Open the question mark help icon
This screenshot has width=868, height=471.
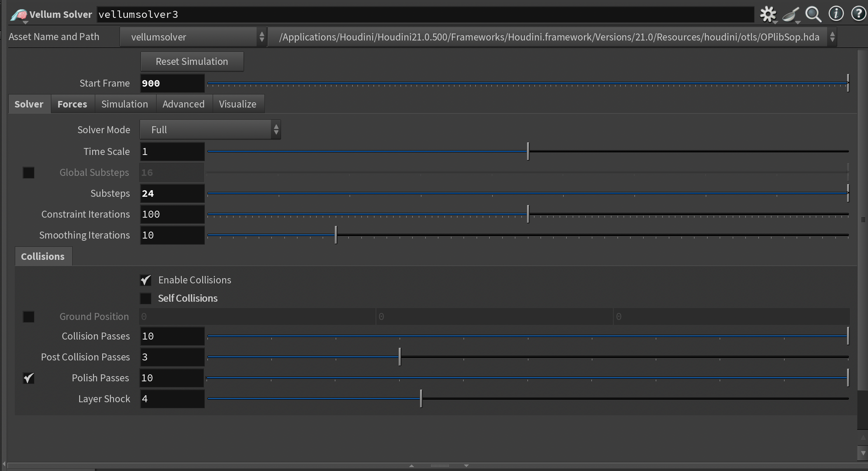(858, 14)
